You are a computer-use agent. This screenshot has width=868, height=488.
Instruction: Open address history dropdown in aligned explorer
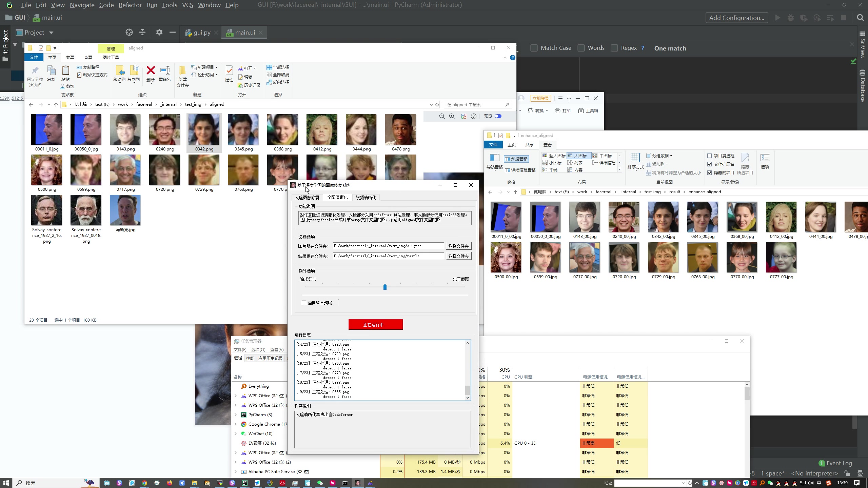coord(431,104)
